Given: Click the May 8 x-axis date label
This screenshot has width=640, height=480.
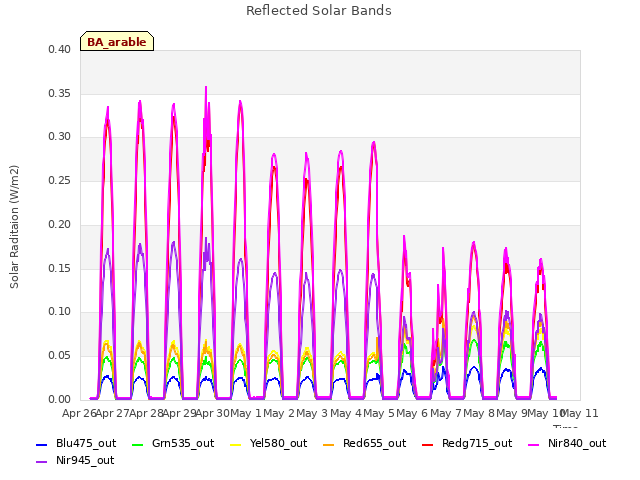Looking at the screenshot, I should coord(479,413).
